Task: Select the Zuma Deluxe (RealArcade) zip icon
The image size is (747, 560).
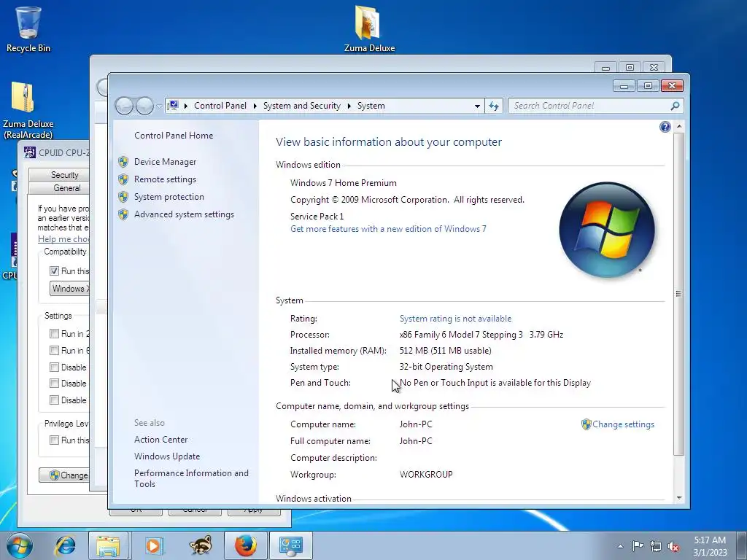Action: [28, 109]
